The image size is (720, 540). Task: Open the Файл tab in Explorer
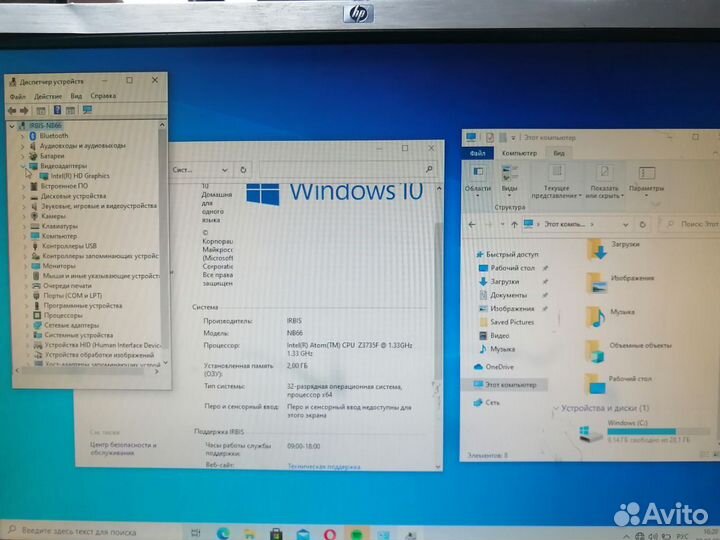click(478, 153)
